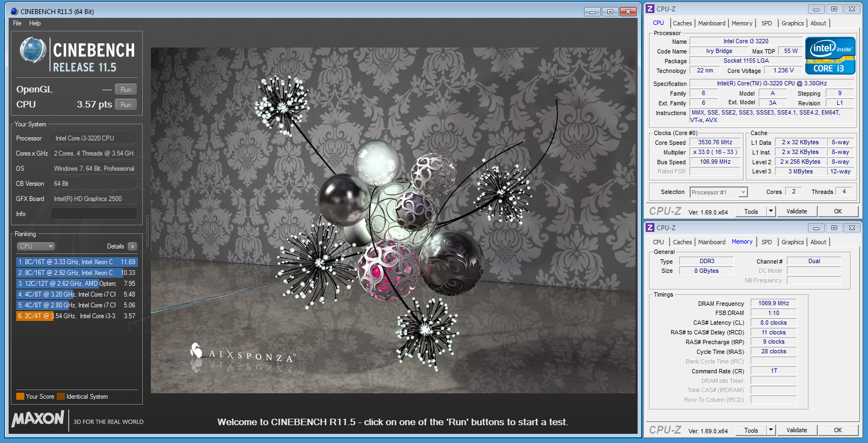Screen dimensions: 868x443
Task: Open the Help menu in Cinebench
Action: [x=35, y=23]
